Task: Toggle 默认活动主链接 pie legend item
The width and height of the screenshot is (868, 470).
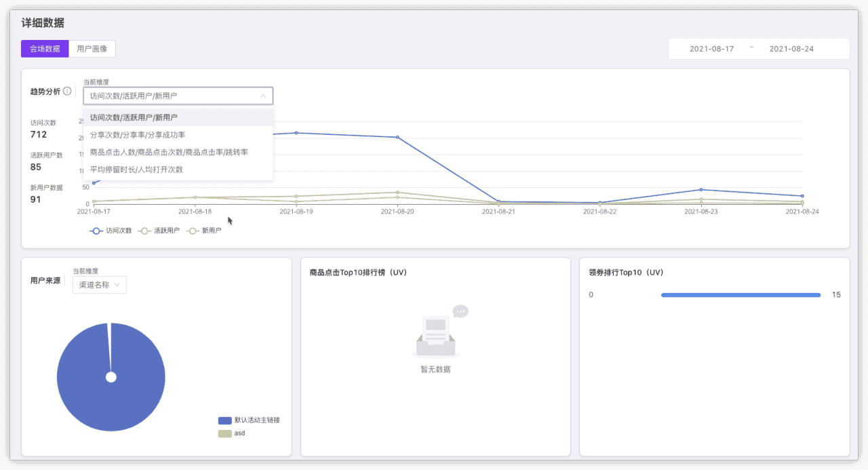Action: click(250, 420)
